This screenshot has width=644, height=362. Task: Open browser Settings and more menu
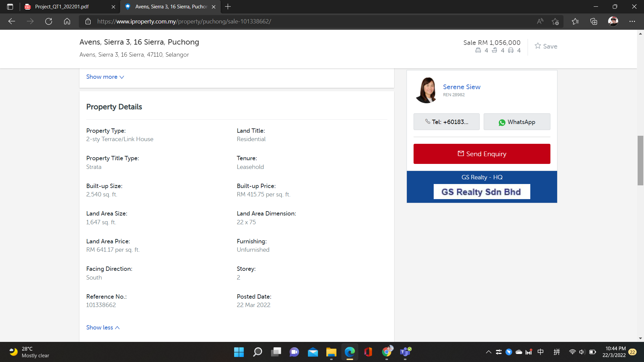[632, 21]
